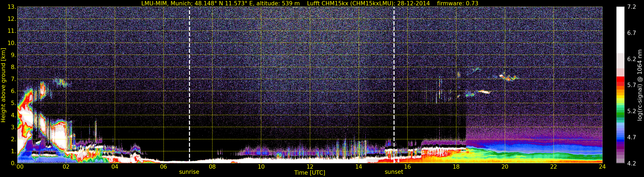Click the colorbar tick value 6.7

(x=632, y=33)
